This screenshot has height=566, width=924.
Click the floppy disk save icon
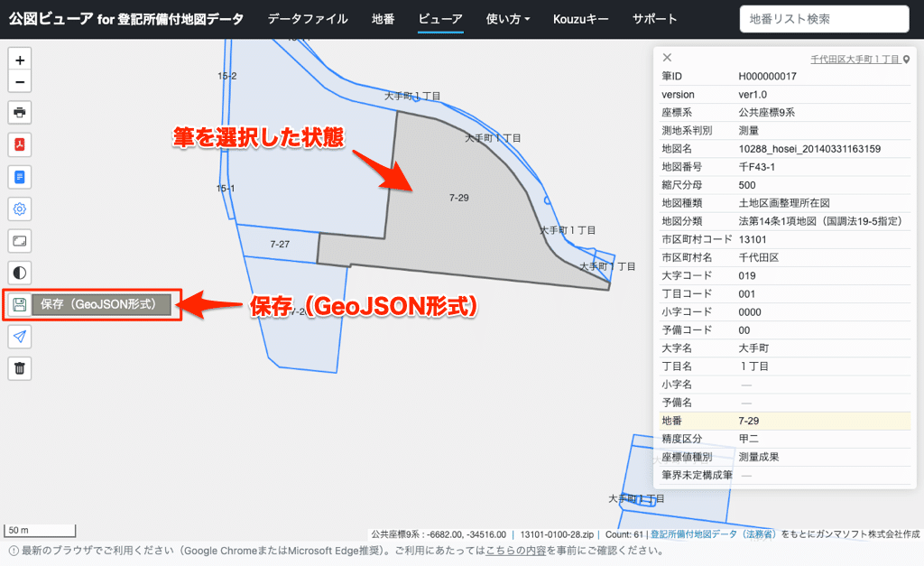[x=20, y=304]
